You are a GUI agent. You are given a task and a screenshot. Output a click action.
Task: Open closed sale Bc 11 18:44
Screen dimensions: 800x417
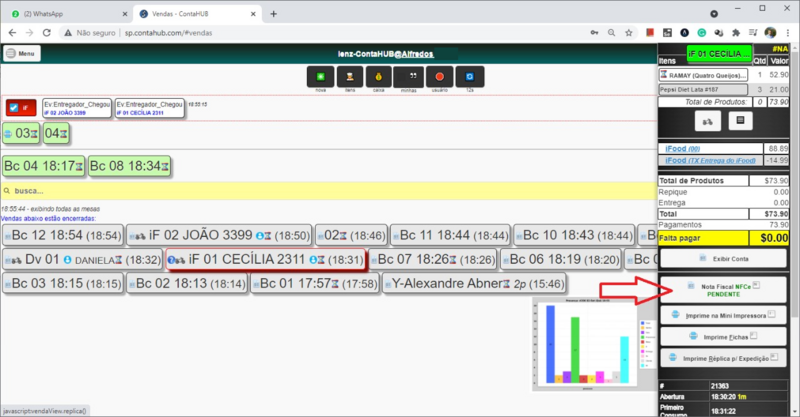[450, 235]
